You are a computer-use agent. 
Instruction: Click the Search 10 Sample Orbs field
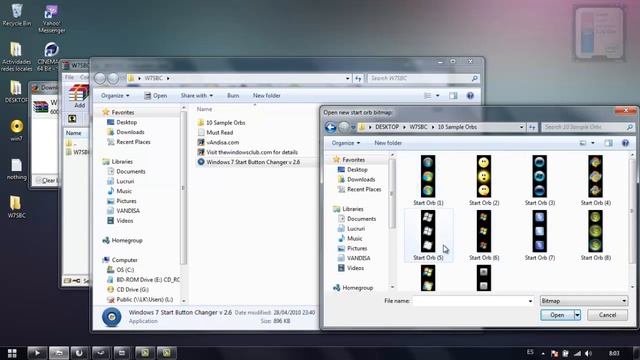coord(588,127)
